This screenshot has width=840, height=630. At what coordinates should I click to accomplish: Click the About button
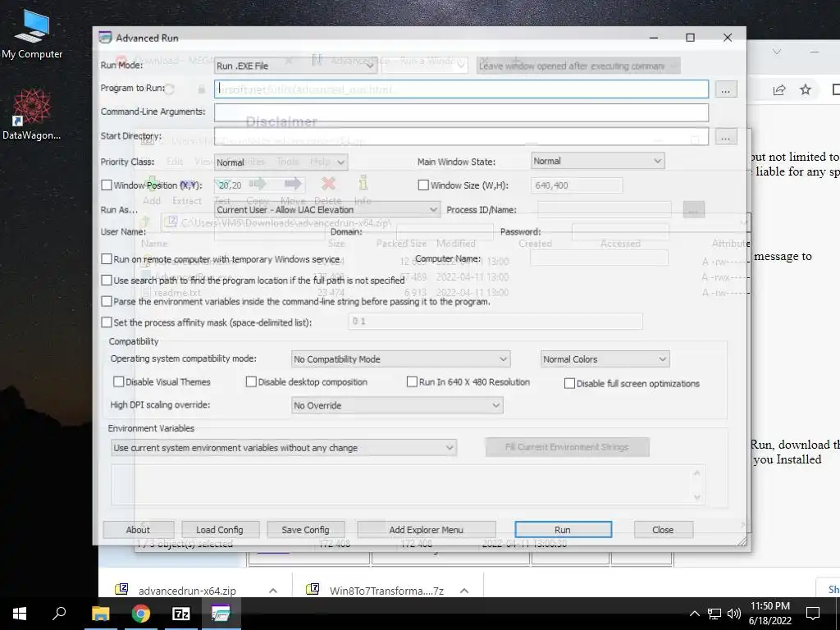pyautogui.click(x=138, y=529)
